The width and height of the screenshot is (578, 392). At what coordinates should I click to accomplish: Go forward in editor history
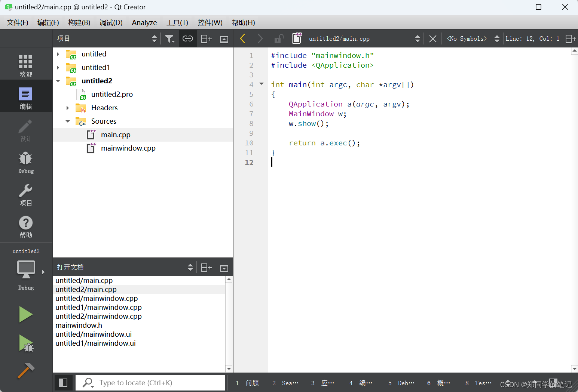(x=260, y=38)
